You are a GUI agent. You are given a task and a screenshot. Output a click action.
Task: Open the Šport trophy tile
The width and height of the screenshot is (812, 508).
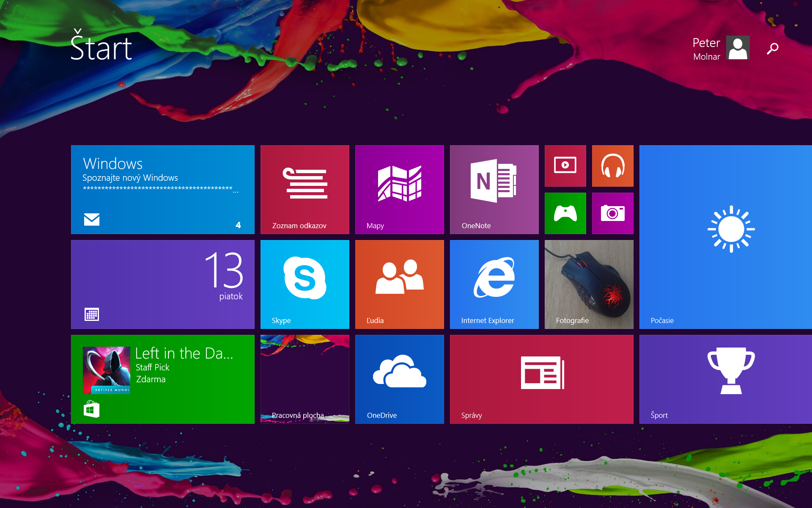(726, 379)
